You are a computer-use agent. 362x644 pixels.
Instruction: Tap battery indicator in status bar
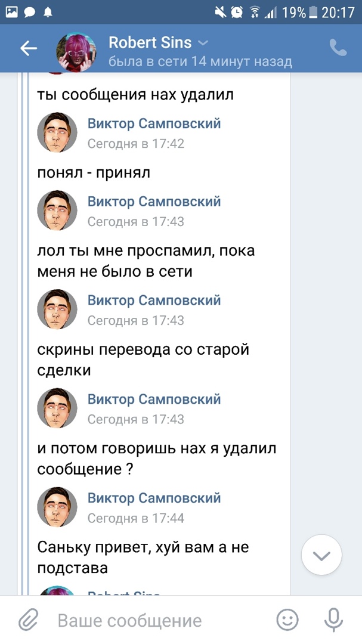click(311, 12)
